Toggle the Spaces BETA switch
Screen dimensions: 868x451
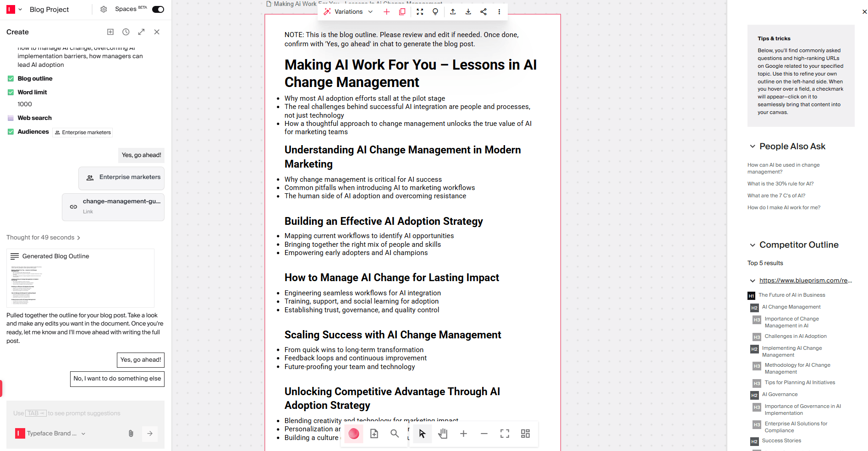(x=158, y=9)
